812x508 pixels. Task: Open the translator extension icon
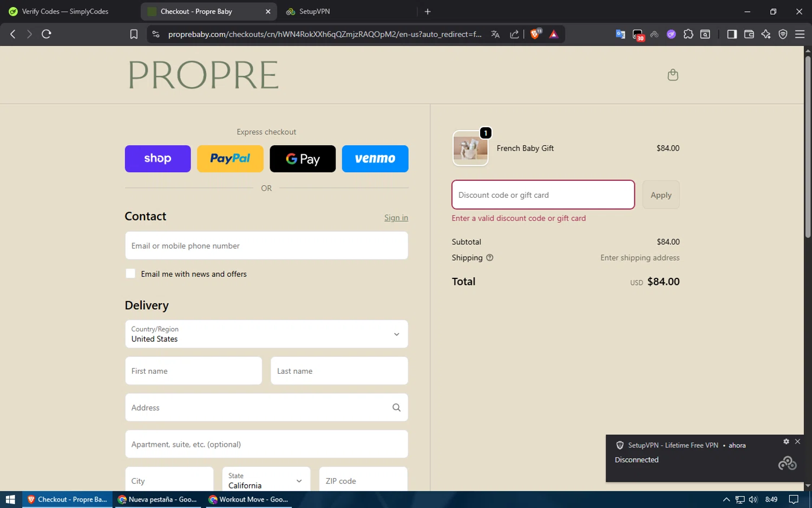point(620,34)
